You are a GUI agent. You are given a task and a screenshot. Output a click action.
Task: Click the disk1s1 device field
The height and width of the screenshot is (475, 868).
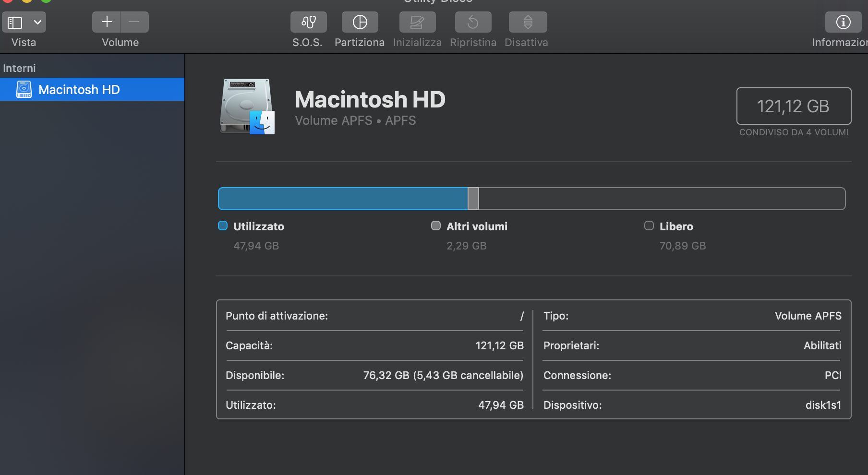point(824,405)
